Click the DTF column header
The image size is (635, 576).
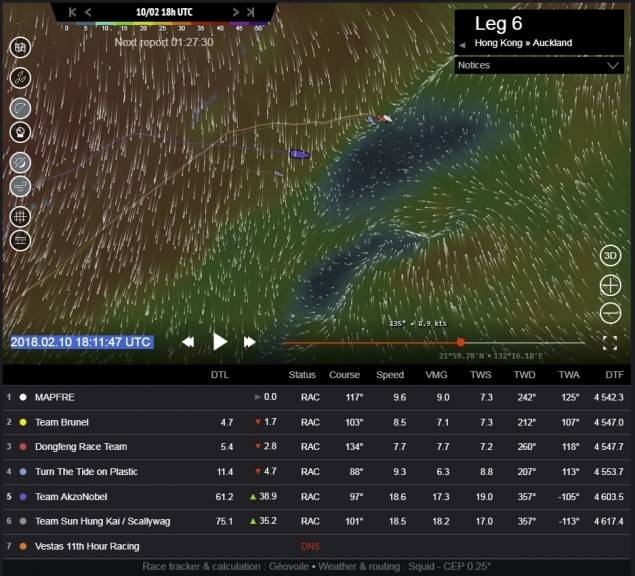[614, 375]
